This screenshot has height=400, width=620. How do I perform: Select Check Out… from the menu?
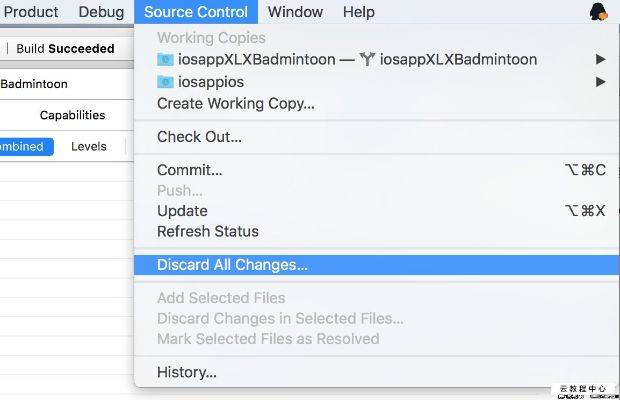coord(199,137)
